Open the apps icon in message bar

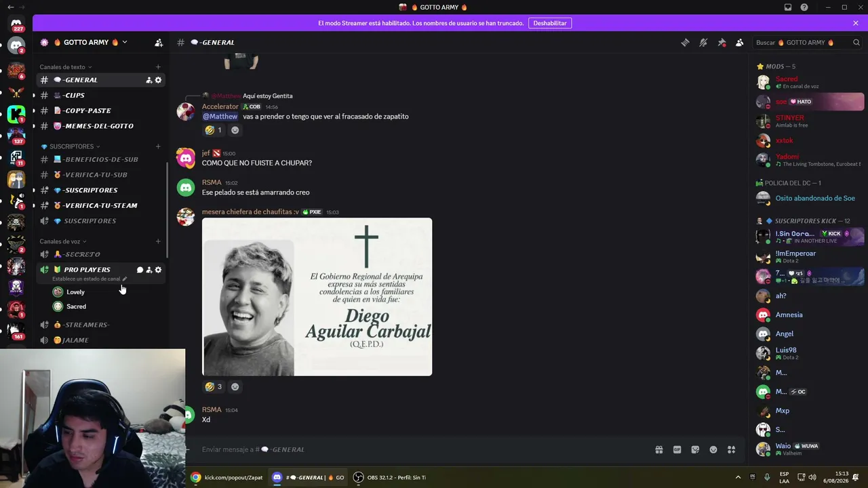[x=731, y=449]
